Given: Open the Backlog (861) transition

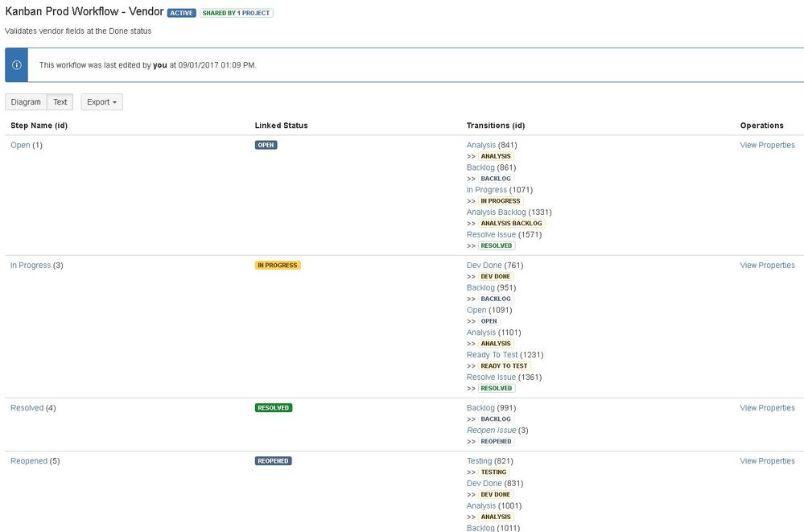Looking at the screenshot, I should tap(480, 167).
